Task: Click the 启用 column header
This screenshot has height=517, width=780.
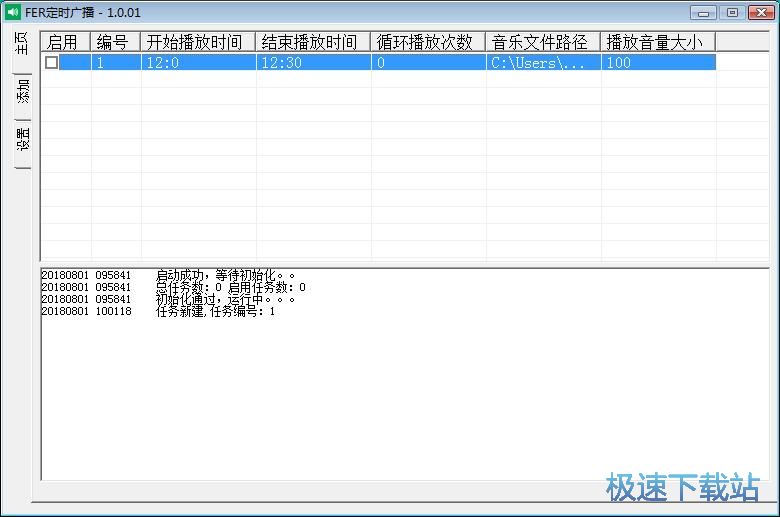Action: (x=65, y=42)
